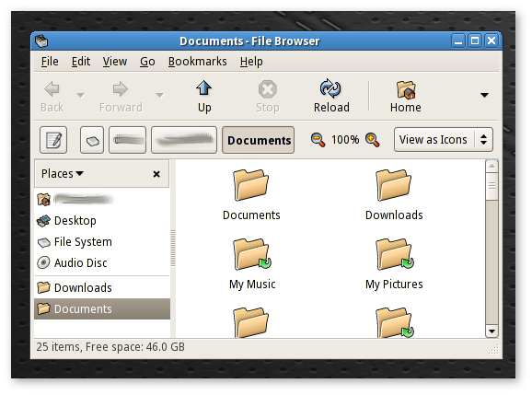Reset zoom by clicking the 100% label
532x395 pixels.
345,139
